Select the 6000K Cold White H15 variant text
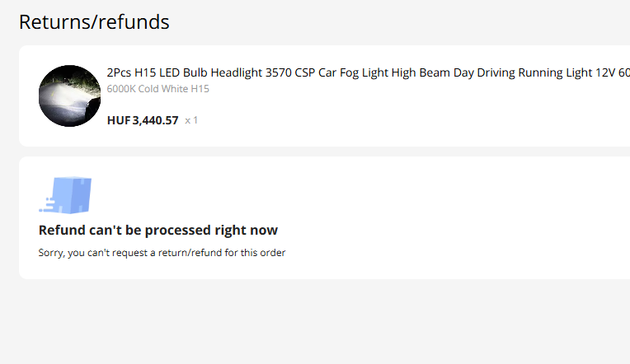 pyautogui.click(x=157, y=88)
